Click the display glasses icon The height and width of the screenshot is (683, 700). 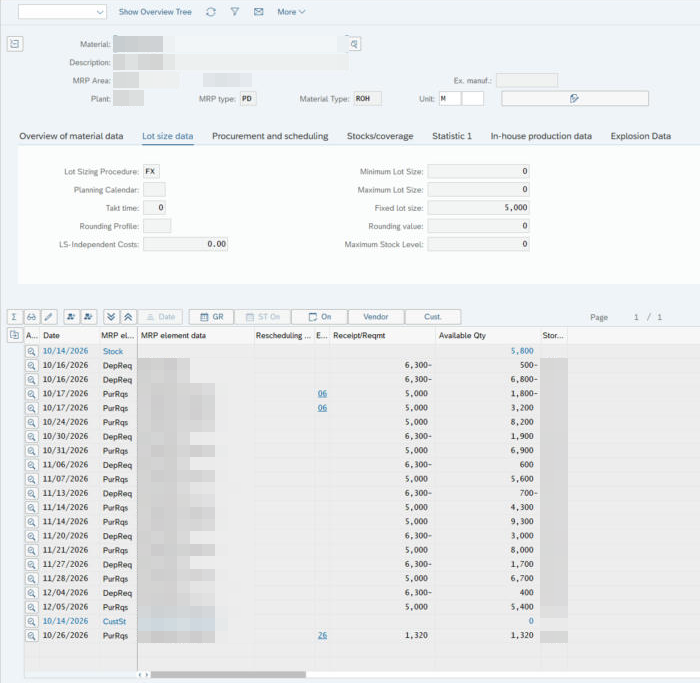31,317
